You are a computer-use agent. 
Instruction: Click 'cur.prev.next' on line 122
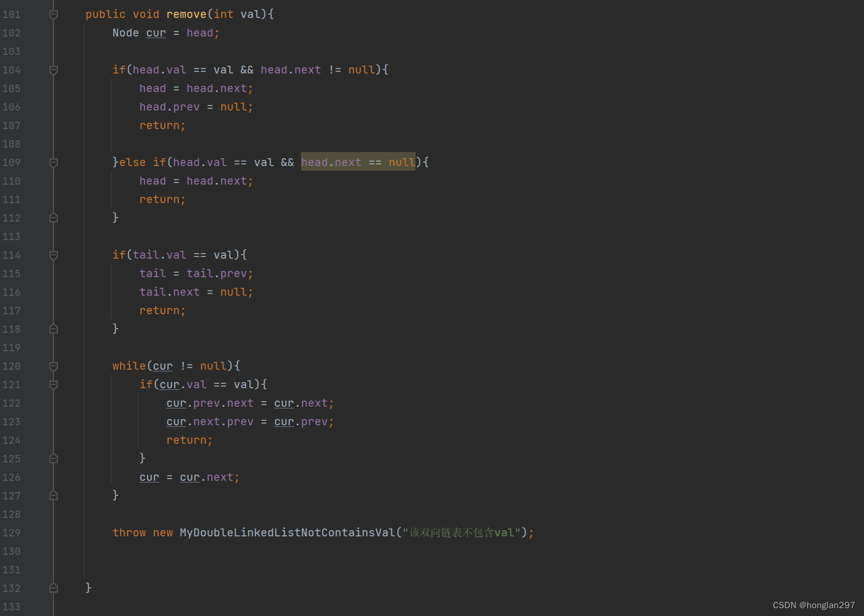click(x=210, y=403)
